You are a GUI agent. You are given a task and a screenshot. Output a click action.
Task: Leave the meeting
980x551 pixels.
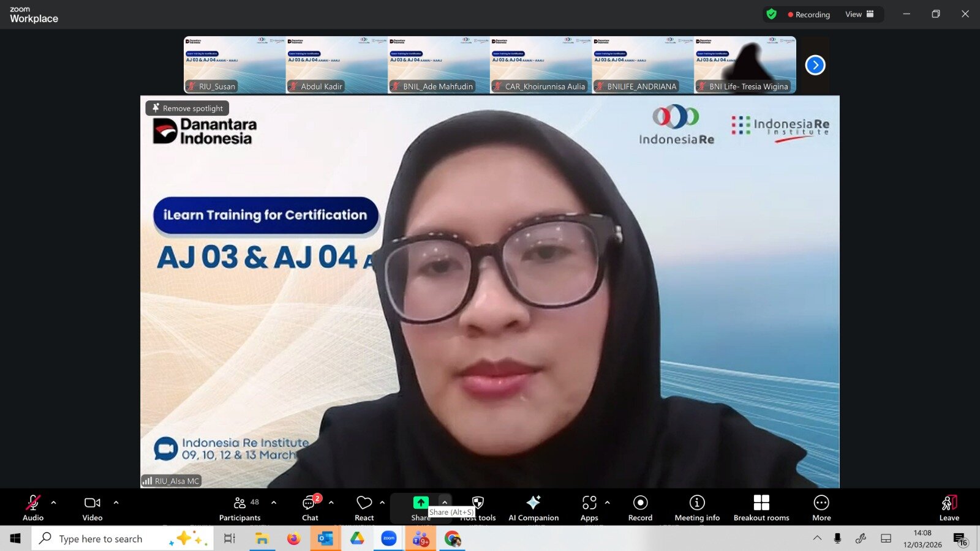pyautogui.click(x=949, y=508)
